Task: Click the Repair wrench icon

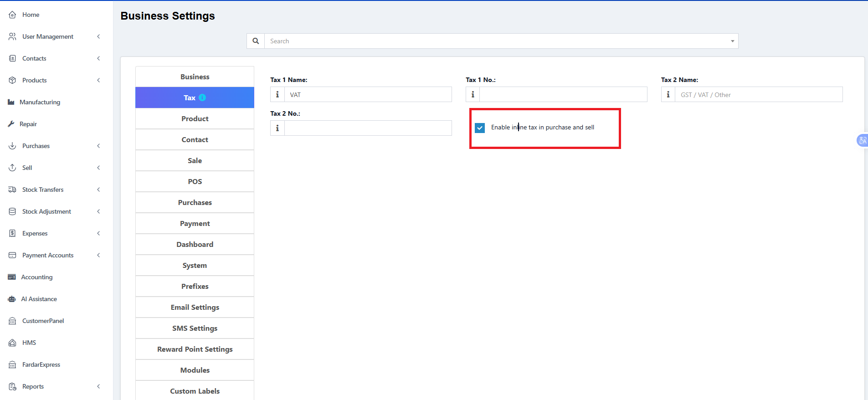Action: [x=11, y=124]
